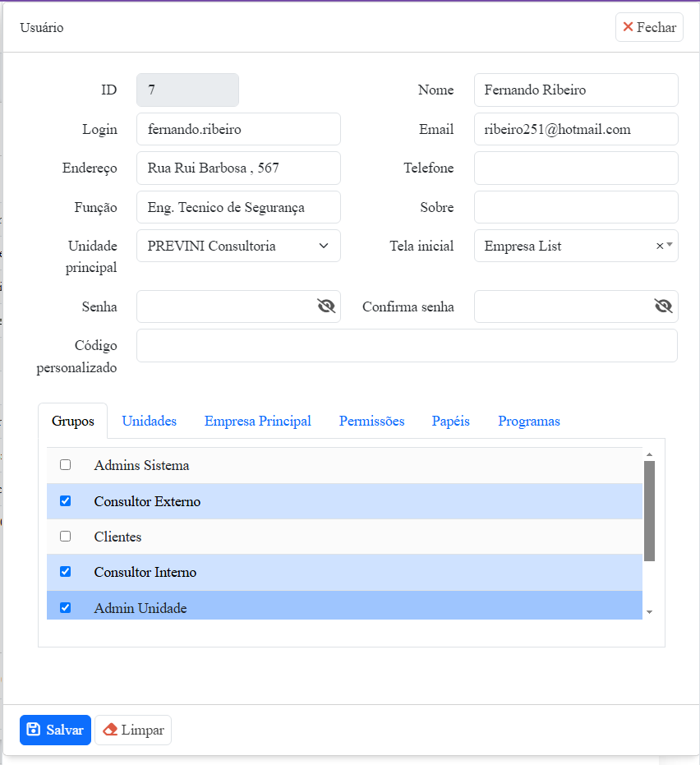Select the Empresa Principal tab
This screenshot has width=700, height=765.
tap(257, 421)
